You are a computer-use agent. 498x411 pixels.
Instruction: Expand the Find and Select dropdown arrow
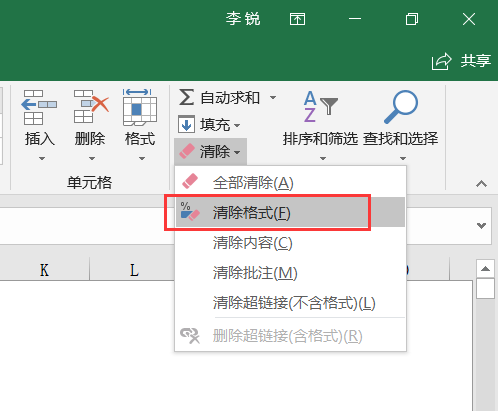(403, 158)
